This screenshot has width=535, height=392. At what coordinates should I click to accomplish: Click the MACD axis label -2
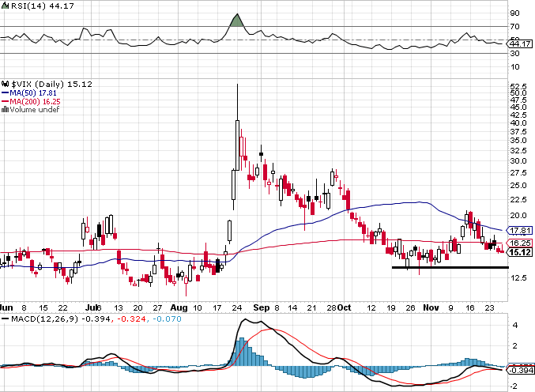click(x=514, y=386)
